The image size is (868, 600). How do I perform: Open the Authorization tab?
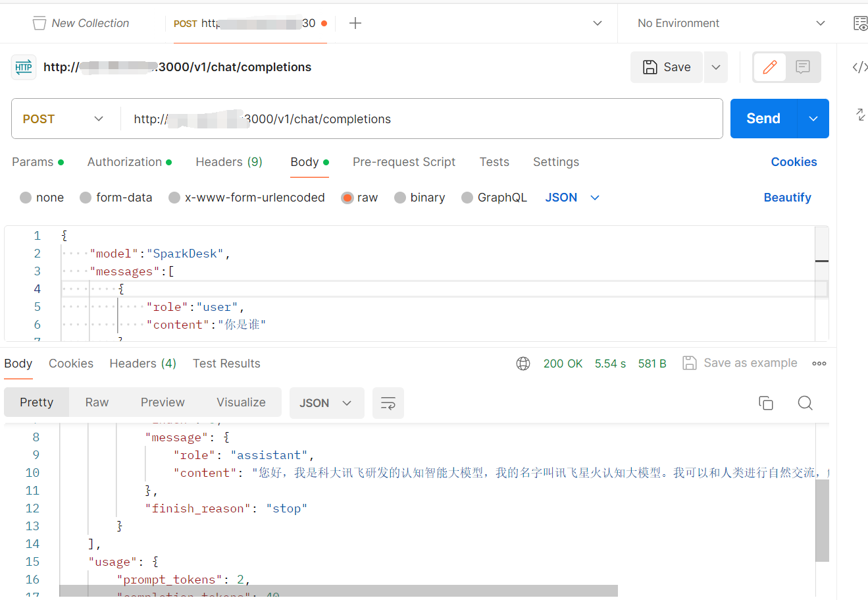(130, 162)
